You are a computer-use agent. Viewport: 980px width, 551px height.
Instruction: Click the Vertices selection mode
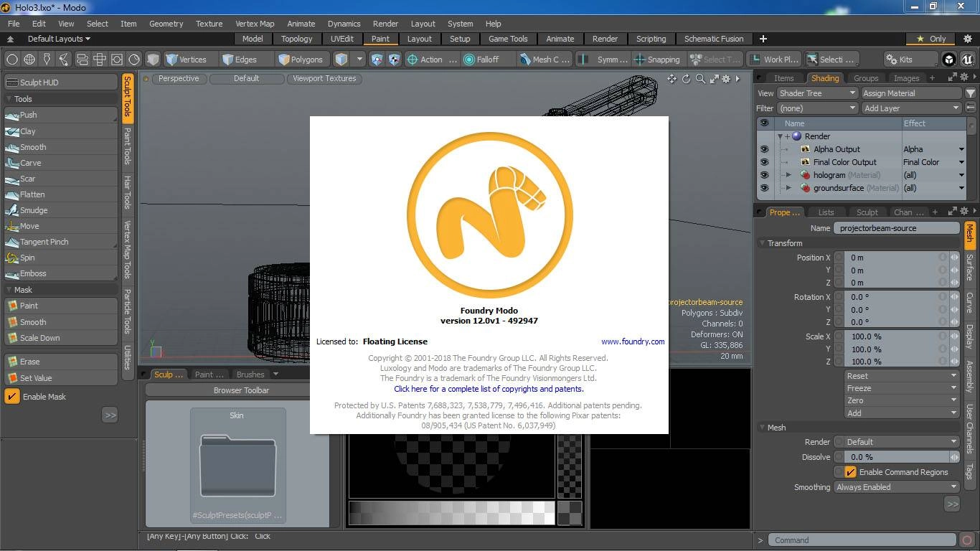pos(189,60)
